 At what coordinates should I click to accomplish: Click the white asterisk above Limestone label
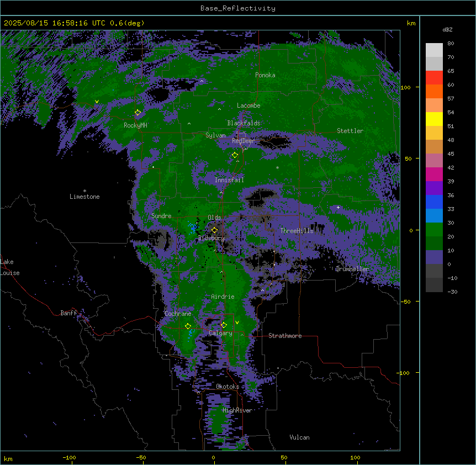[x=84, y=191]
